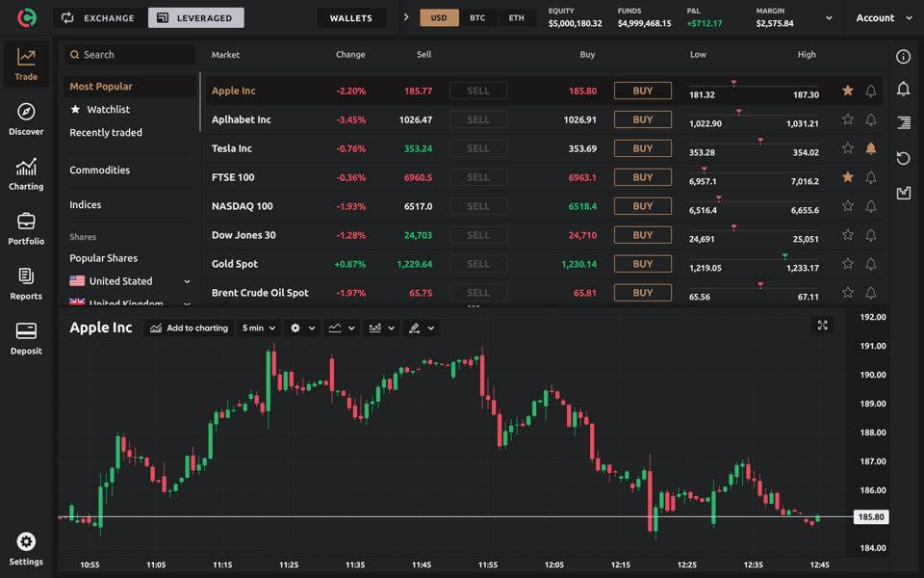
Task: Open the history icon in right panel
Action: (903, 158)
